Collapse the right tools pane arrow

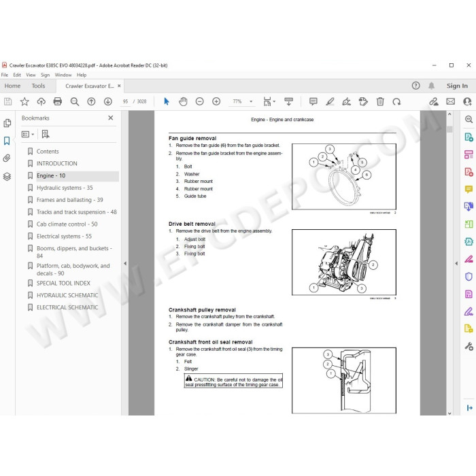click(x=456, y=264)
